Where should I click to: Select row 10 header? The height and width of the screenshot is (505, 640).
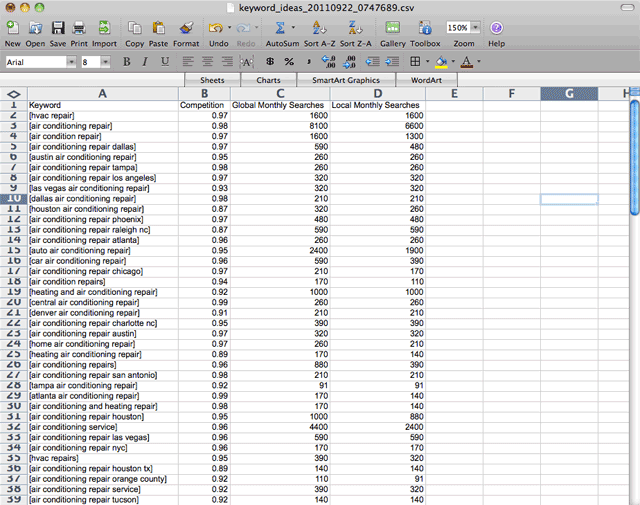point(13,198)
